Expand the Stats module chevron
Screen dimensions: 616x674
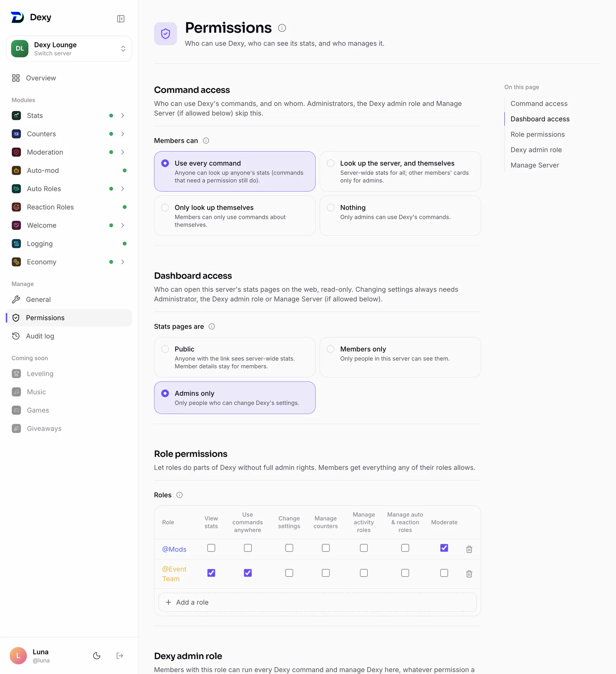point(122,116)
